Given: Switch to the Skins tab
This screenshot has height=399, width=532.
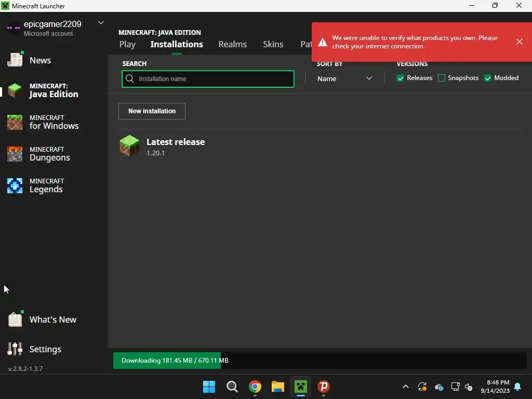Looking at the screenshot, I should tap(273, 45).
